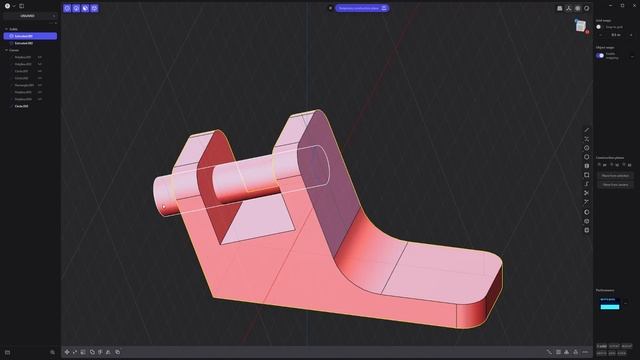Select the outlined rectangle tool in right toolbar
Viewport: 640px width, 360px height.
click(x=587, y=175)
